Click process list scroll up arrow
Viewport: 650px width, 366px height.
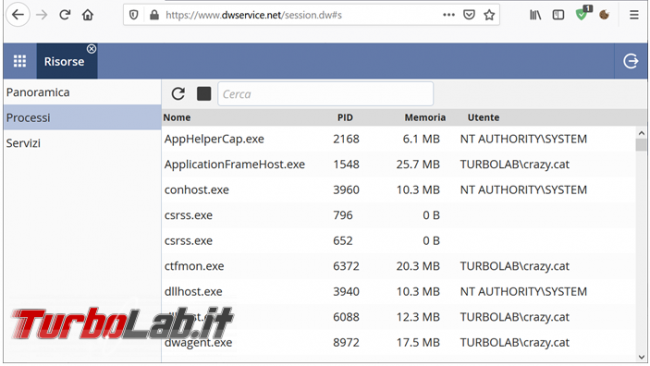tap(641, 133)
